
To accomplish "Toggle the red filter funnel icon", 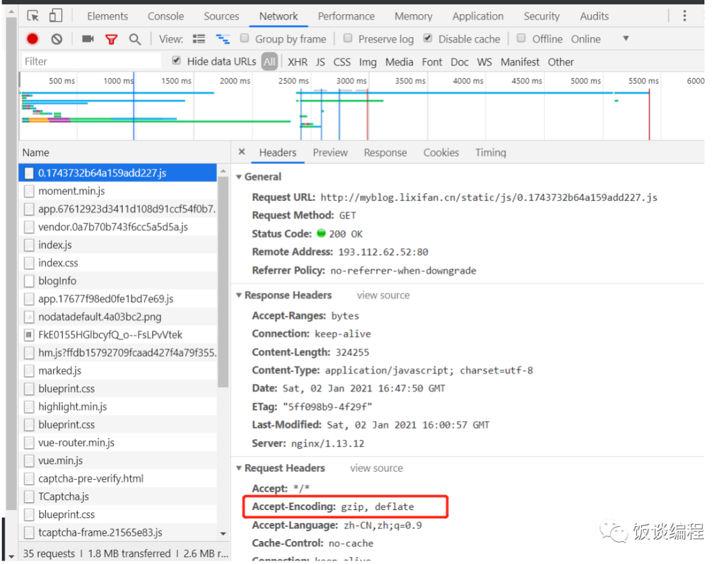I will (x=111, y=40).
